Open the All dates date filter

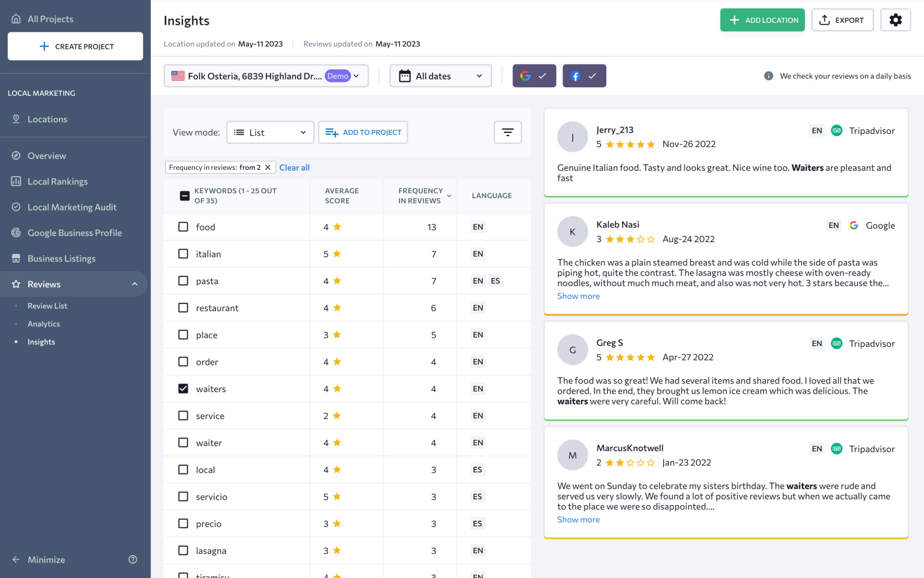[x=440, y=76]
